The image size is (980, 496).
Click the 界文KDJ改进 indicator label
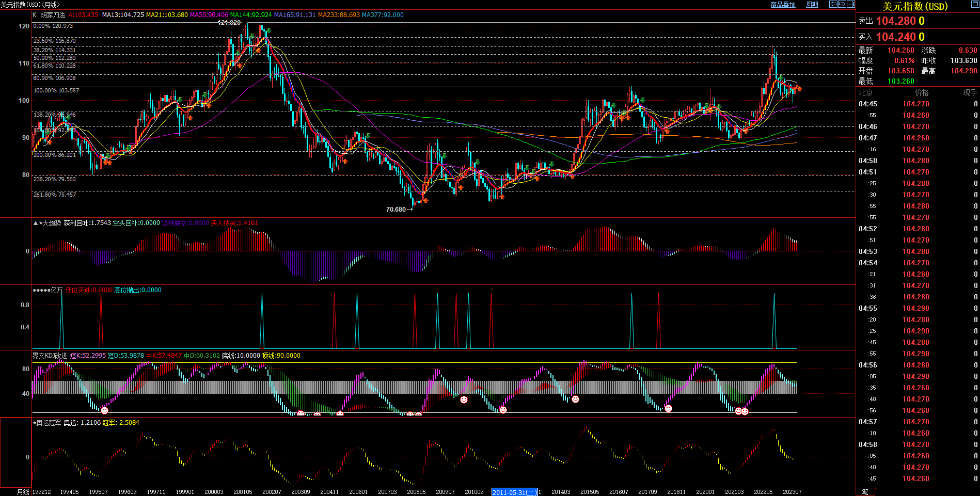point(50,356)
